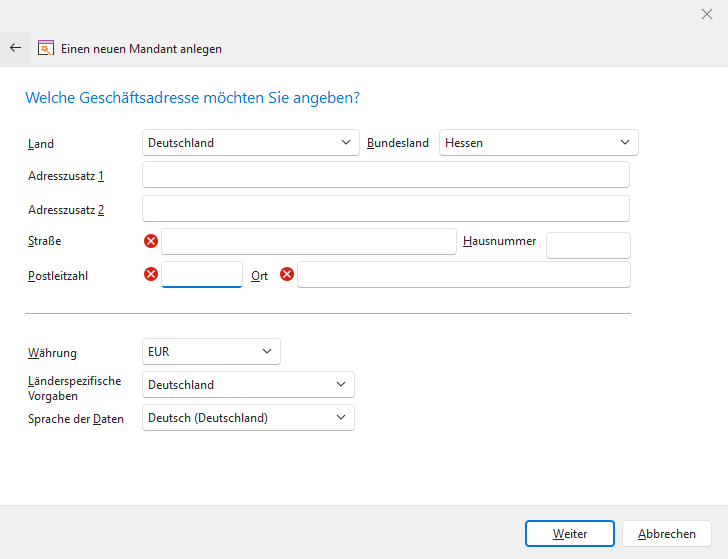728x559 pixels.
Task: Close the dialog with the X button
Action: coord(707,13)
